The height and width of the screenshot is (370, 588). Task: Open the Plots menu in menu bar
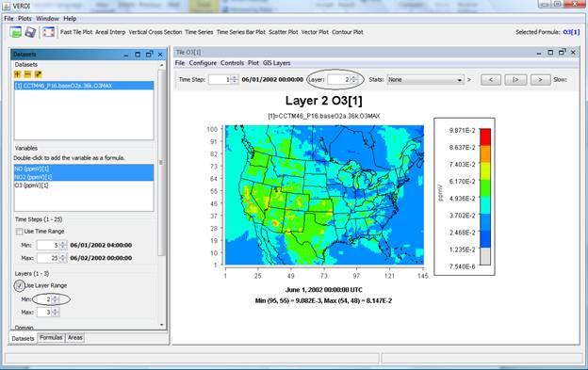tap(24, 18)
